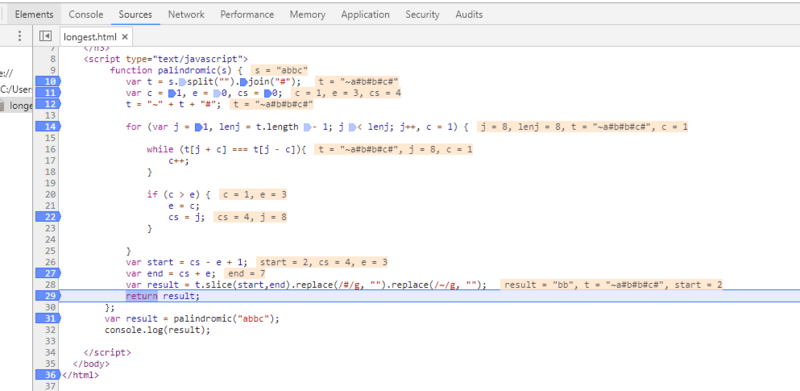The width and height of the screenshot is (800, 391).
Task: Go to the Application tab
Action: tap(365, 14)
